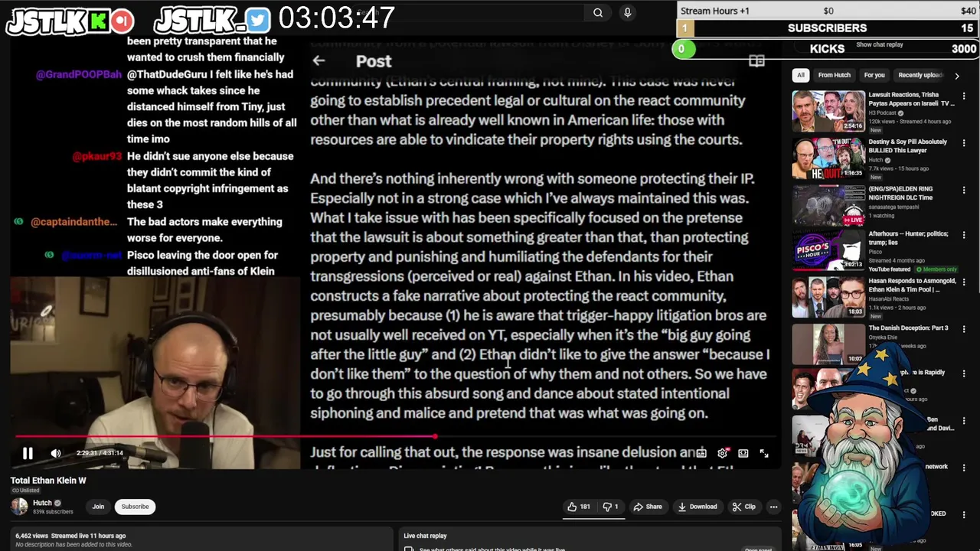
Task: Click the video title Total Ethan Klein W
Action: coord(48,481)
